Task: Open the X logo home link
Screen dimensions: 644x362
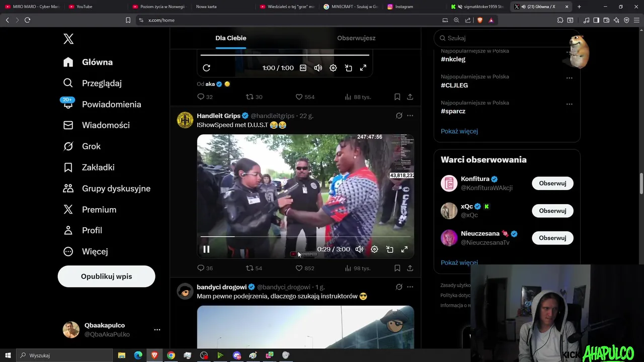Action: [x=68, y=39]
